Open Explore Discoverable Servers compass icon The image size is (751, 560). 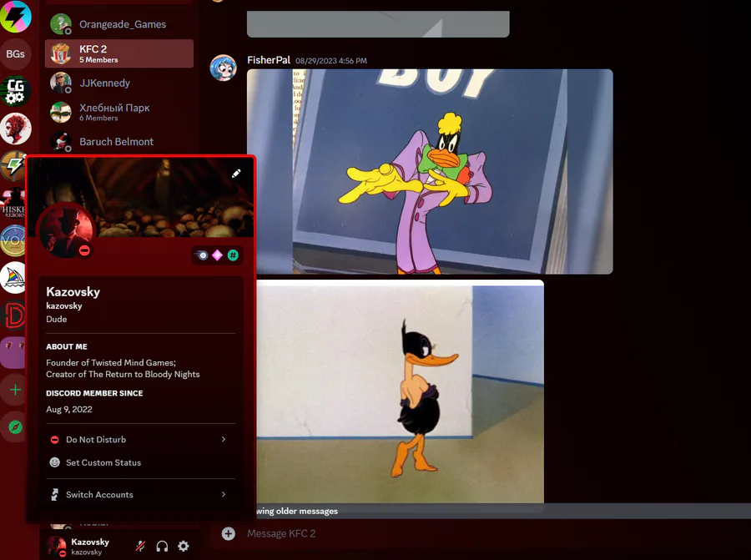click(x=15, y=426)
